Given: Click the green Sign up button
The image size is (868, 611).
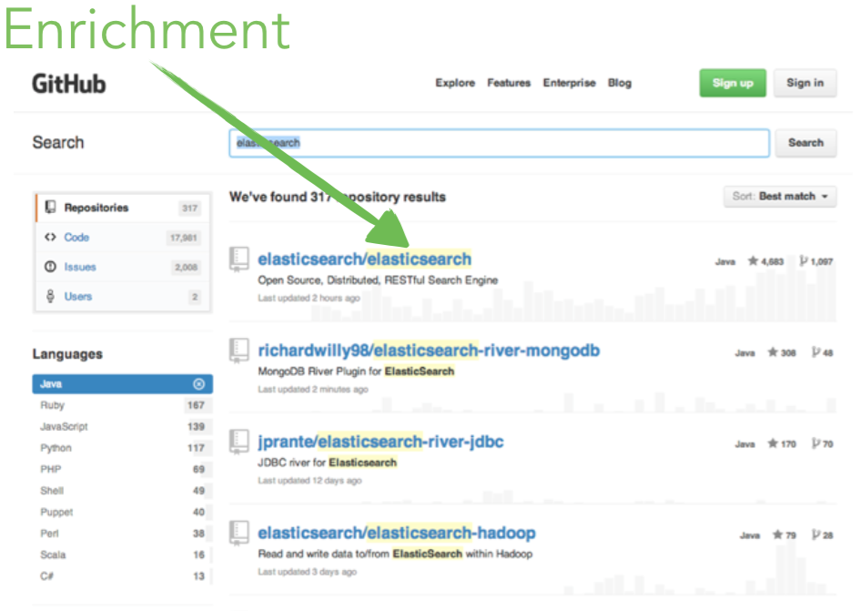Looking at the screenshot, I should (x=732, y=83).
